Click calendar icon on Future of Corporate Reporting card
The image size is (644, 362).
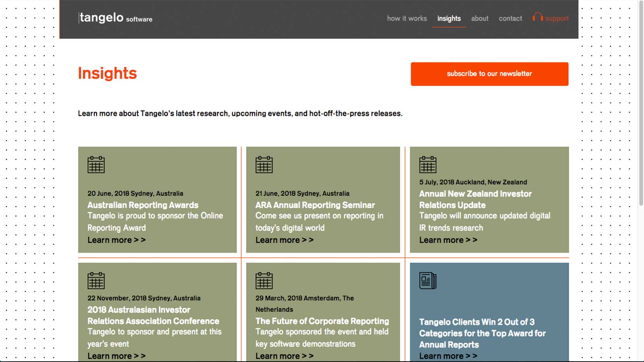264,281
